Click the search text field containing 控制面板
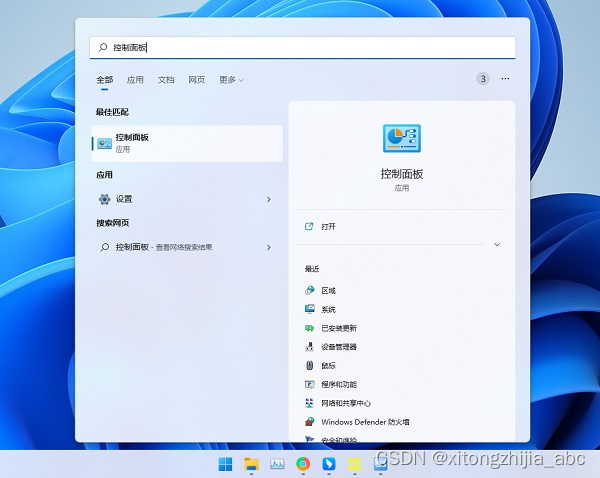Screen dimensions: 600x478 pos(302,47)
